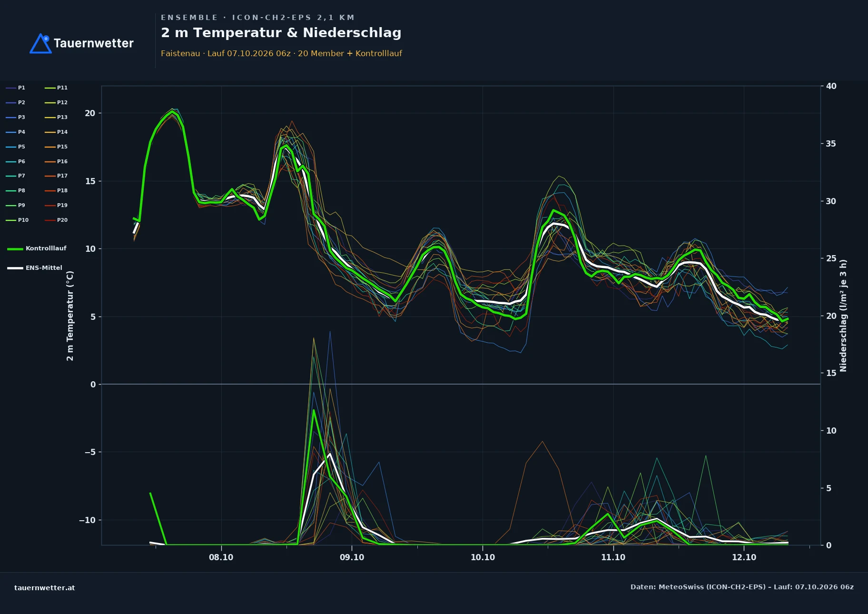Click the Kontrolllauf legend label
868x614 pixels.
point(46,248)
